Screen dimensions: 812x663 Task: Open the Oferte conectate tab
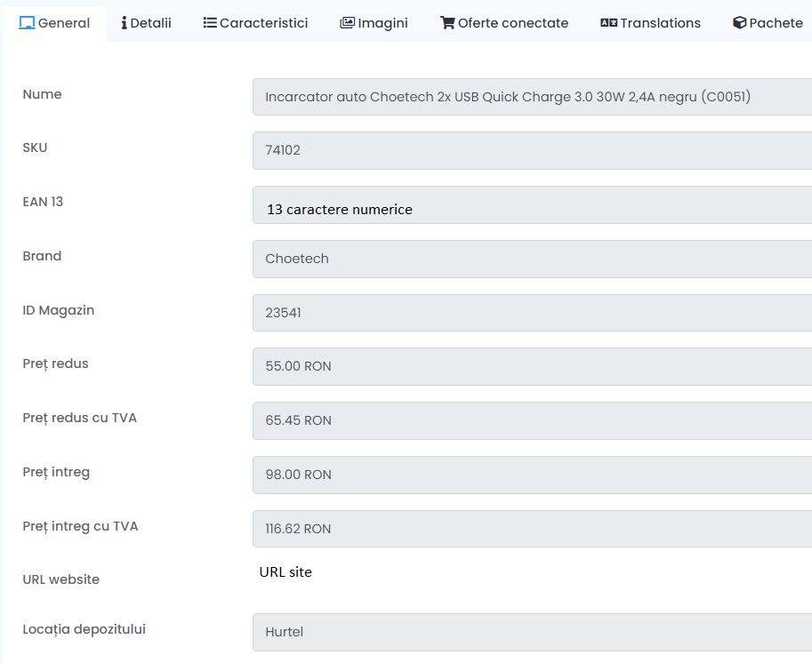pos(504,23)
